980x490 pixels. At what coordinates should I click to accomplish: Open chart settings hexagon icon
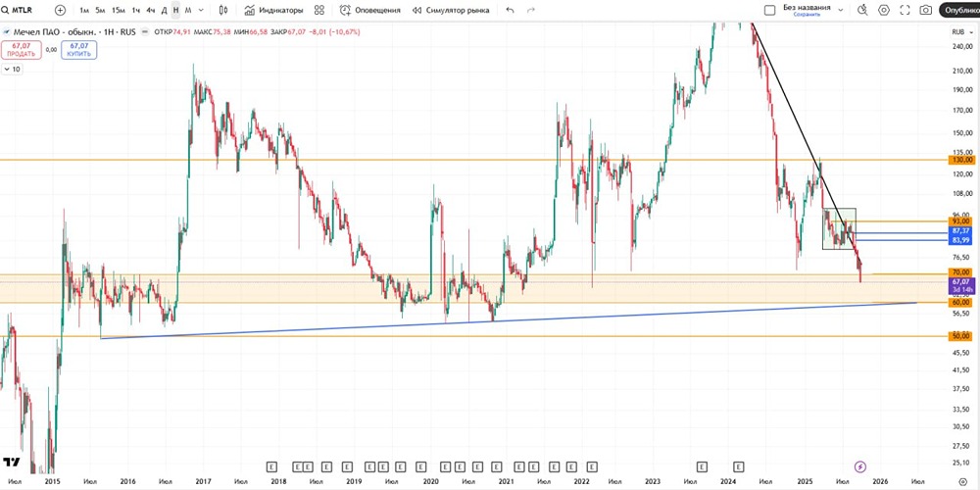884,10
